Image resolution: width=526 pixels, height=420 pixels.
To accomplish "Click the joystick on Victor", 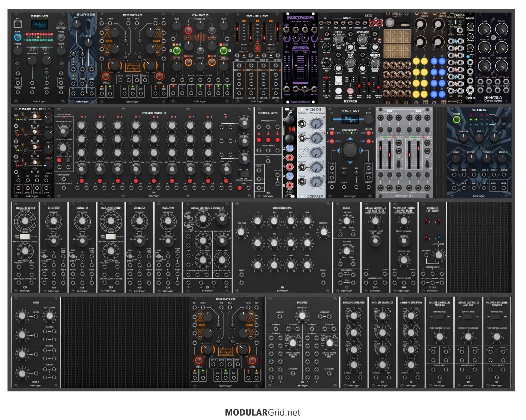I will (351, 150).
